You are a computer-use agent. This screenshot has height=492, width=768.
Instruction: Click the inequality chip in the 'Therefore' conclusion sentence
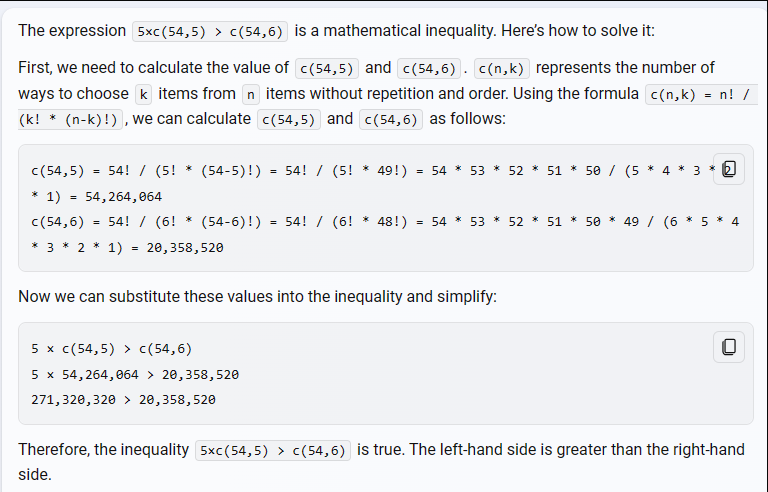pyautogui.click(x=273, y=450)
